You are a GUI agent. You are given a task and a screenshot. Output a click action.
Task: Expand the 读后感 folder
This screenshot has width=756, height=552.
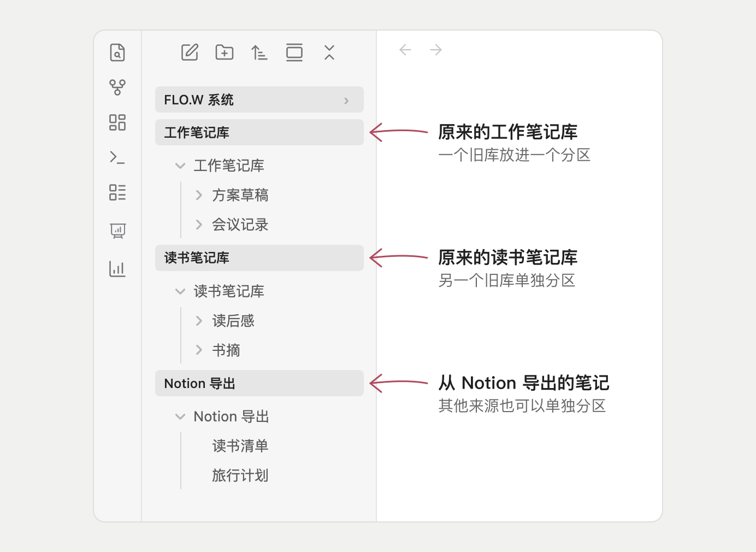coord(199,321)
